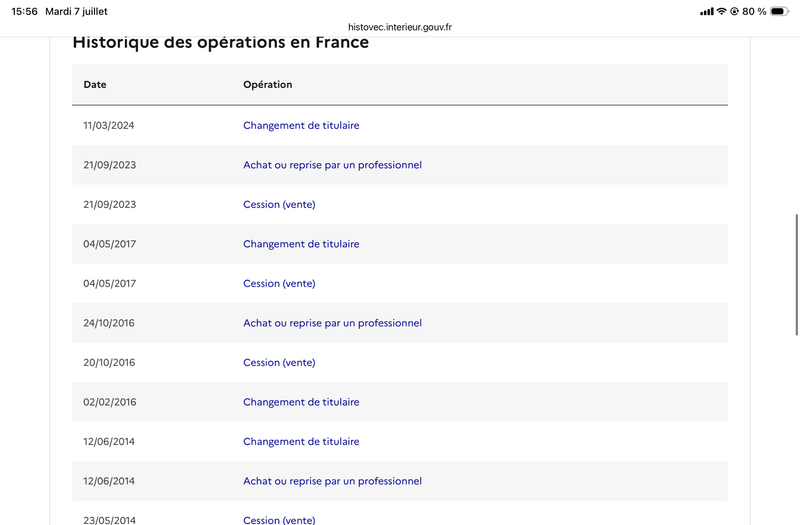Open Achat ou reprise entry dated 21/09/2023
The height and width of the screenshot is (525, 800).
(332, 165)
